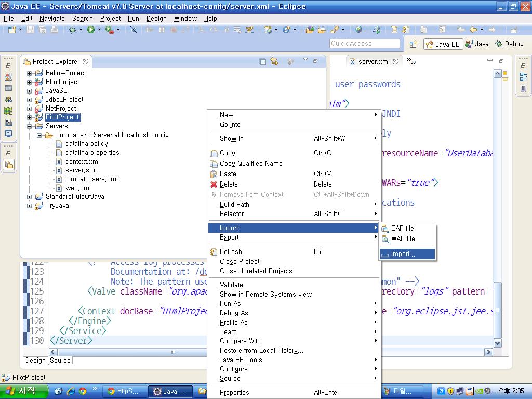Choose EAR file in Import submenu
The width and height of the screenshot is (532, 399).
coord(407,229)
